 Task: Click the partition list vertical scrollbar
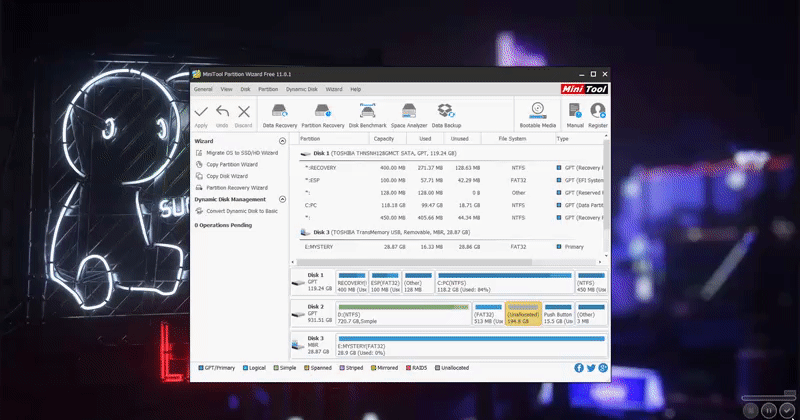pyautogui.click(x=606, y=186)
